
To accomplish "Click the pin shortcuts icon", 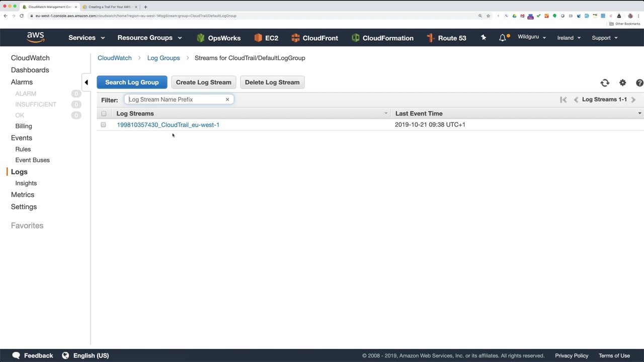I will coord(484,38).
